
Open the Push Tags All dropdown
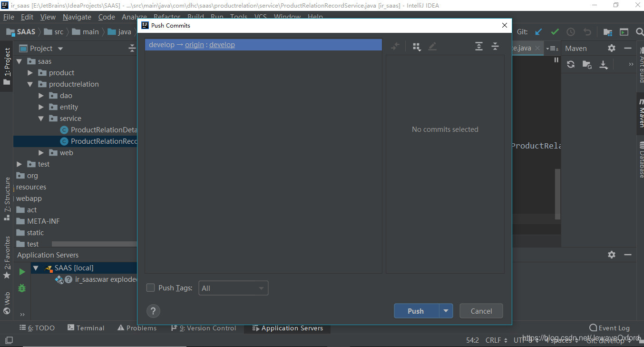234,288
